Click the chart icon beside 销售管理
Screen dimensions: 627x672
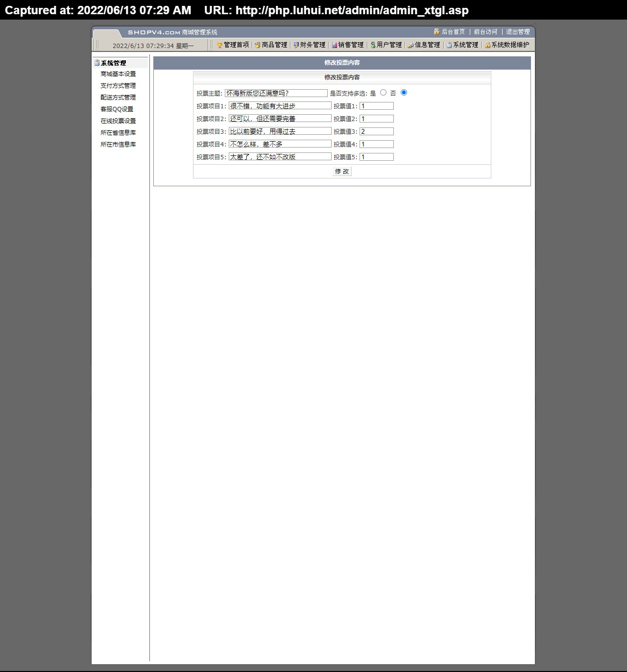pyautogui.click(x=335, y=45)
